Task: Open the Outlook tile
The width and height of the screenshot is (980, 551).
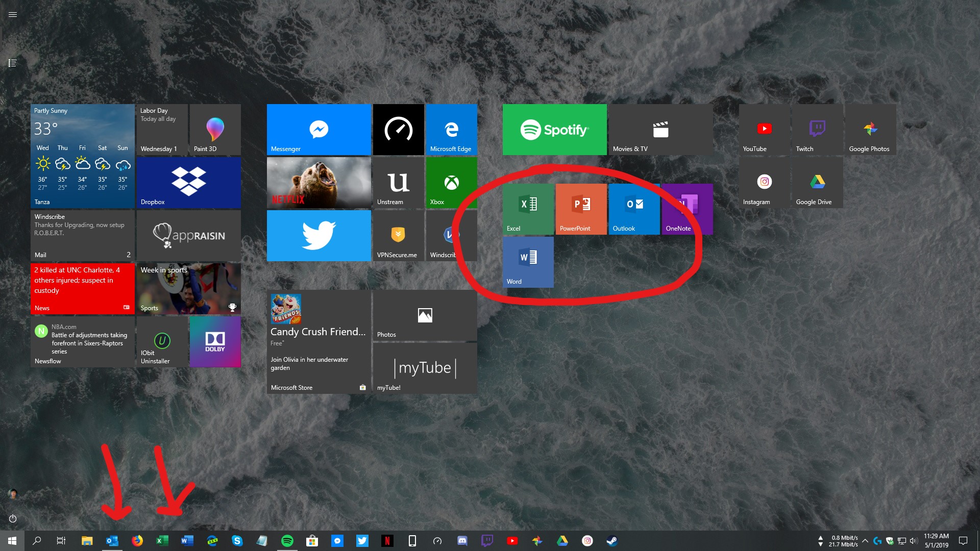Action: (634, 209)
